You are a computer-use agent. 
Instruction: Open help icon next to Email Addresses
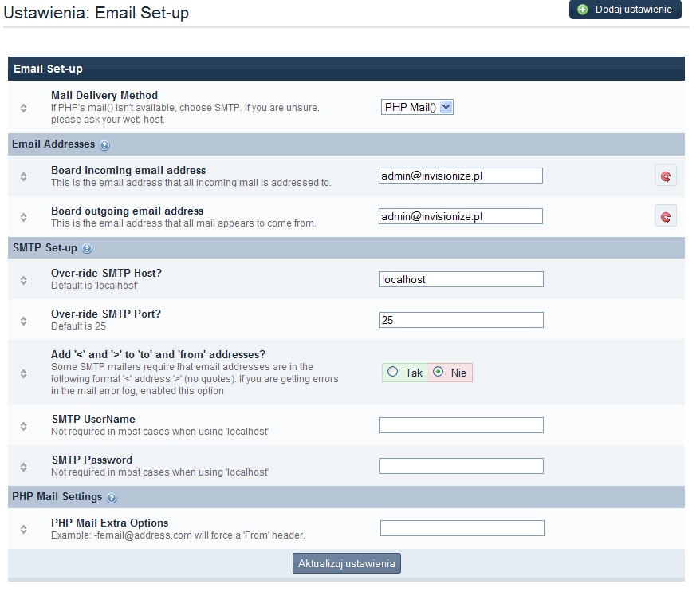(x=105, y=145)
